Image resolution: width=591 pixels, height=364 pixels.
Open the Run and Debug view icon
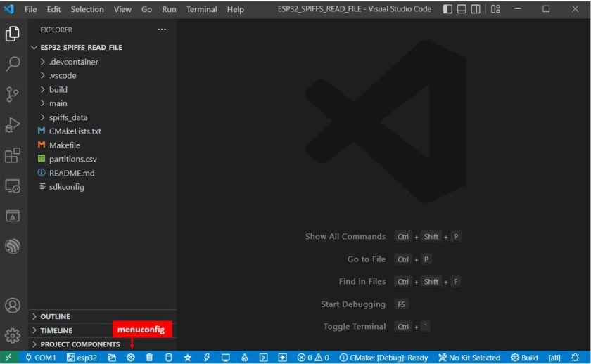[x=13, y=124]
